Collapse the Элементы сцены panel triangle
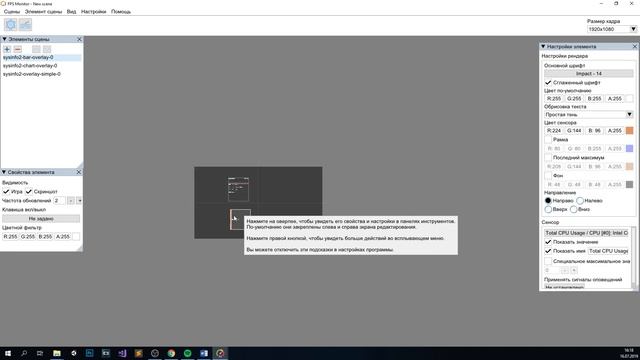640x360 pixels. 4,39
